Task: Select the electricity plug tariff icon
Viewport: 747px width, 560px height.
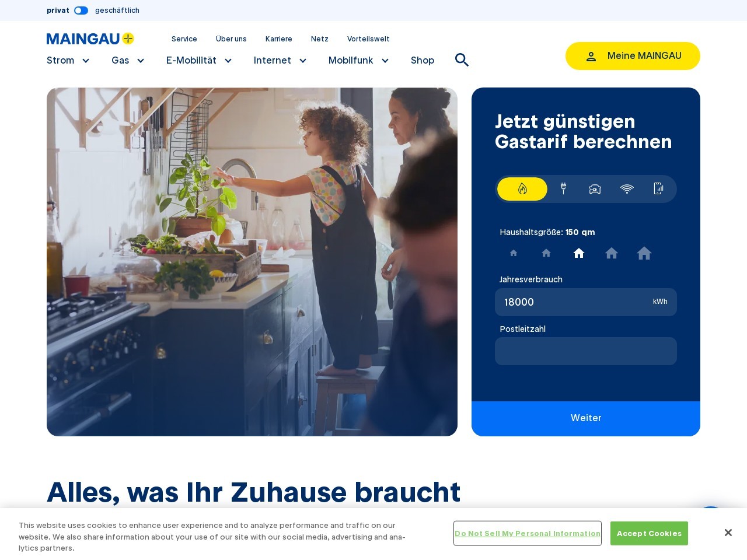Action: 563,188
